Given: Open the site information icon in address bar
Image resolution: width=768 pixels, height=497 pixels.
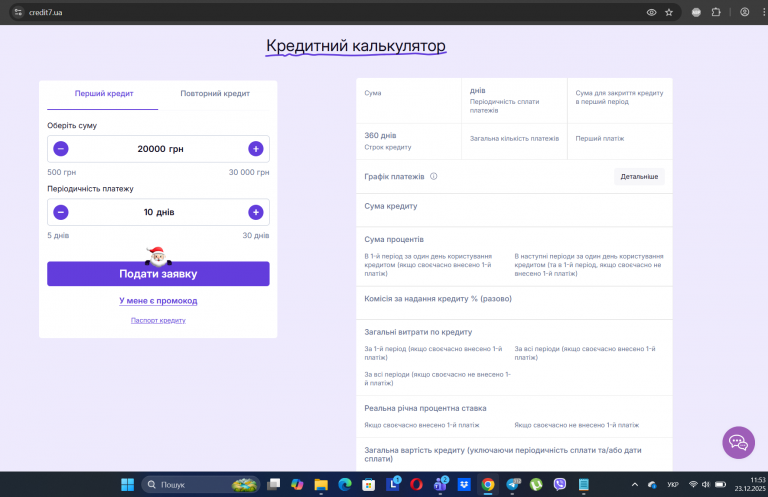Looking at the screenshot, I should [x=18, y=12].
